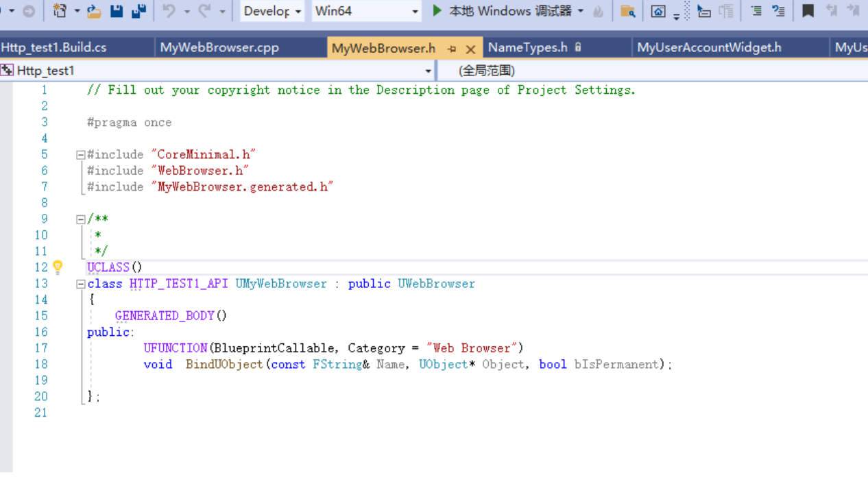Open the Win64 platform dropdown
The image size is (868, 486).
click(x=366, y=12)
